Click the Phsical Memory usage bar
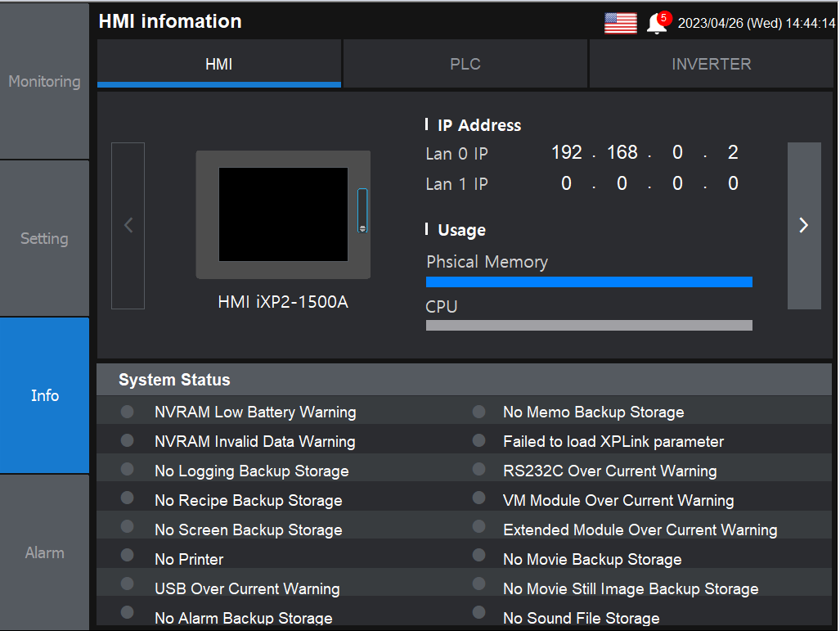 click(589, 282)
